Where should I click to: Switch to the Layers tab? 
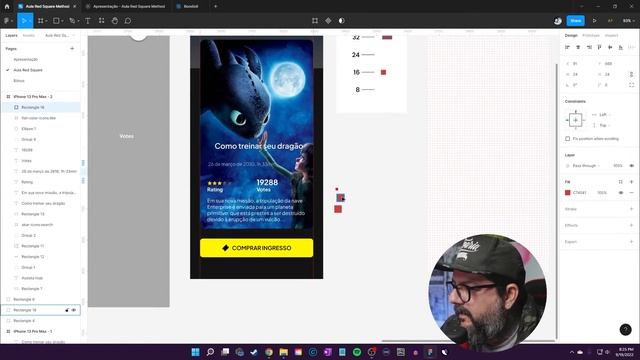[x=11, y=36]
